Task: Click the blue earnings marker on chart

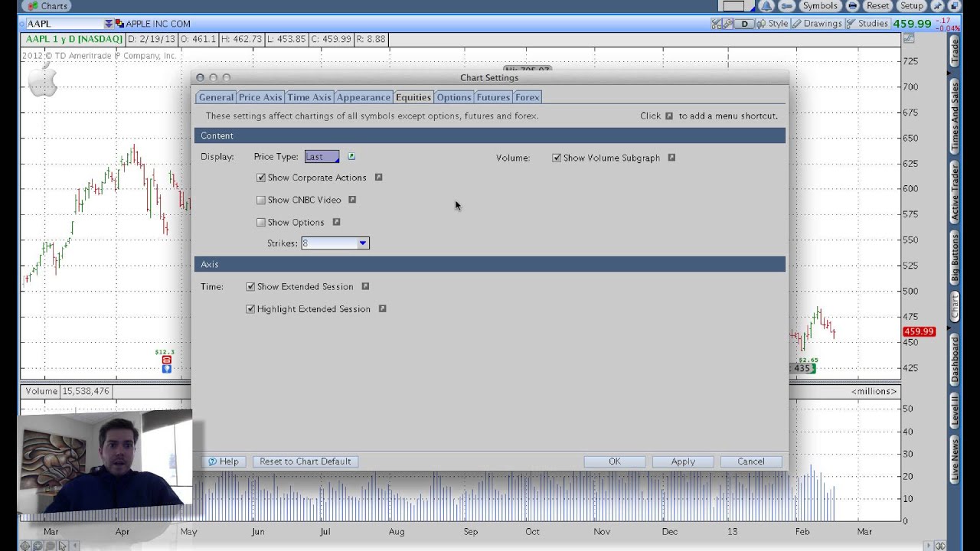Action: click(166, 369)
